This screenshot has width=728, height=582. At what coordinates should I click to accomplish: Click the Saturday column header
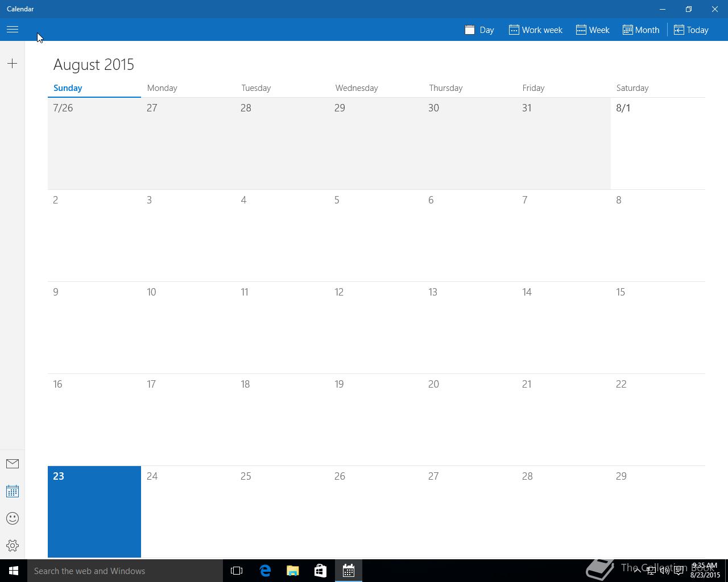tap(632, 88)
